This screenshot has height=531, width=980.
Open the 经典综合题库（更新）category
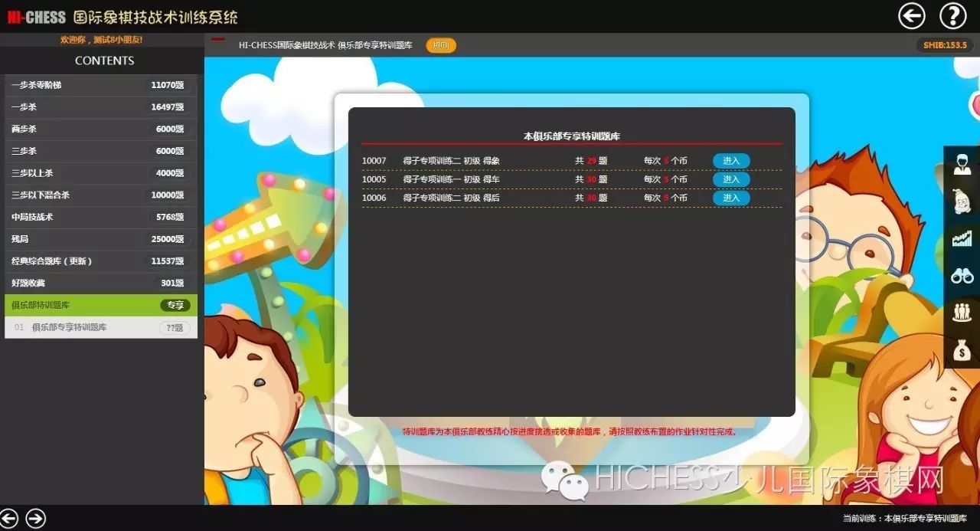[x=101, y=261]
